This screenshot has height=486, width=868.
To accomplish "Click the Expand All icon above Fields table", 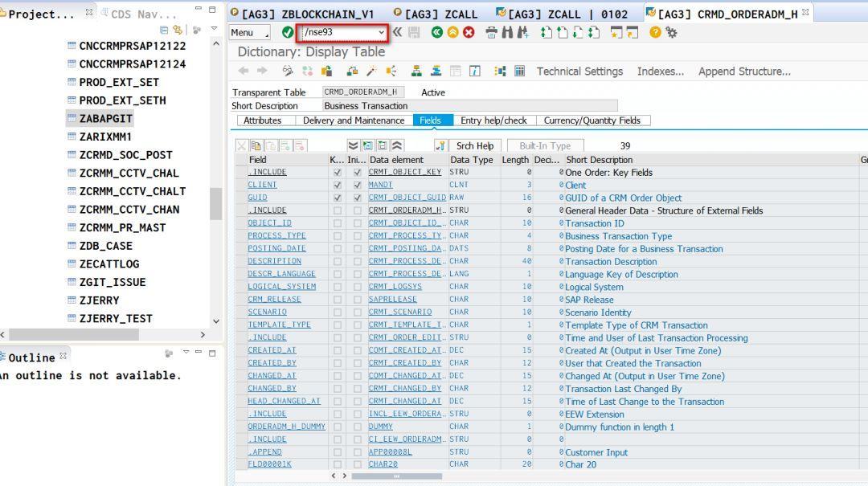I will point(353,145).
